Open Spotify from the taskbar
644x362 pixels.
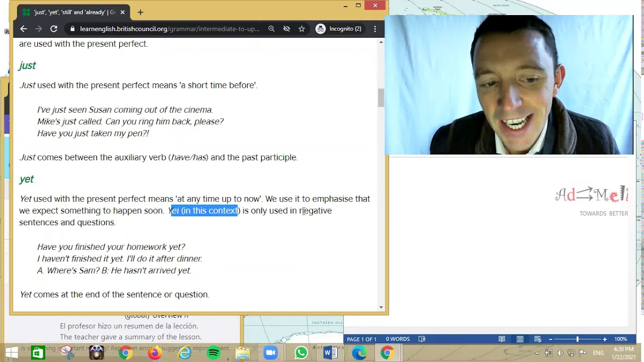coord(213,353)
